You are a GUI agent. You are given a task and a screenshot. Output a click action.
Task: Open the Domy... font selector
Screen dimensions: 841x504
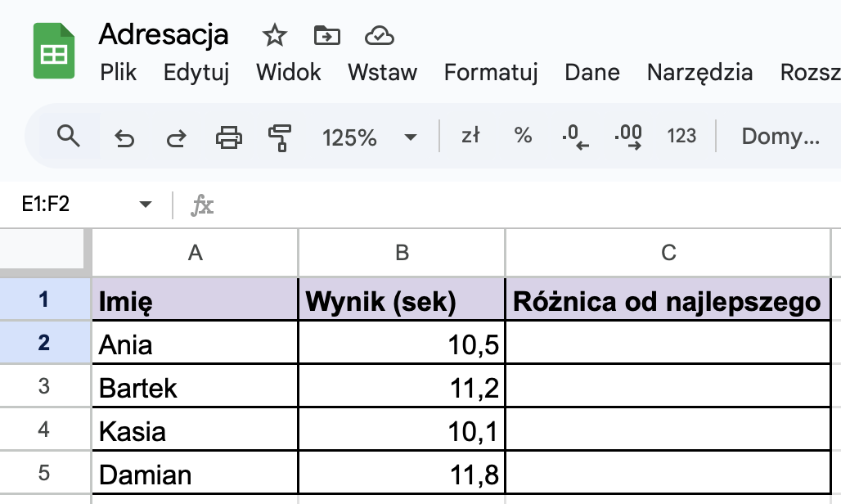(780, 136)
